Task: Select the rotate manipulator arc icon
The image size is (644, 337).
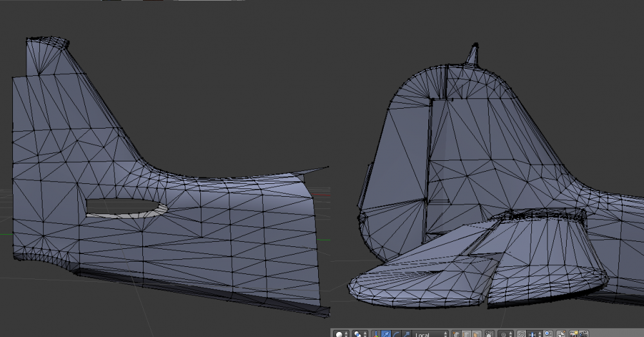Action: point(395,334)
